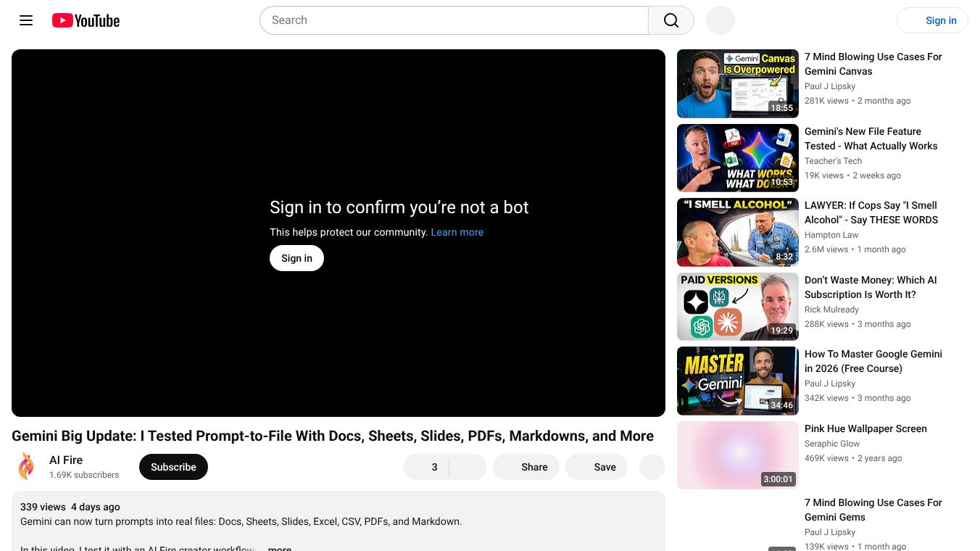This screenshot has height=551, width=980.
Task: Click the '288K views' text
Action: [x=826, y=324]
